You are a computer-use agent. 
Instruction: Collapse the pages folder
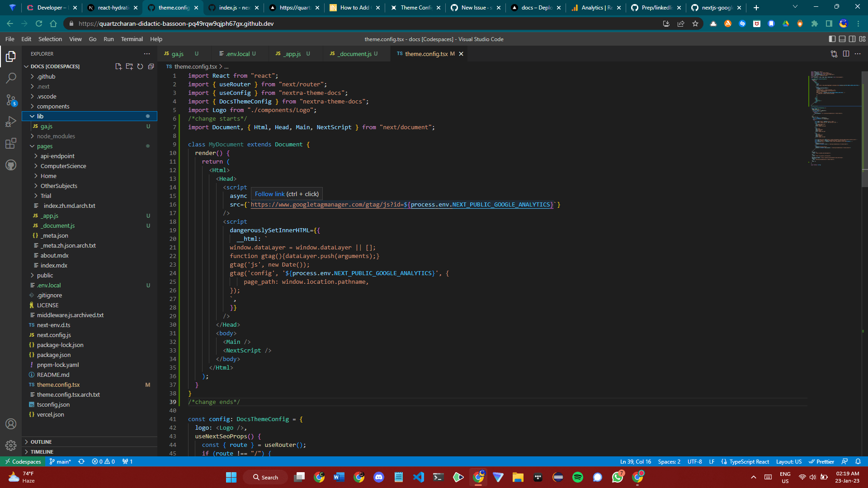(45, 146)
